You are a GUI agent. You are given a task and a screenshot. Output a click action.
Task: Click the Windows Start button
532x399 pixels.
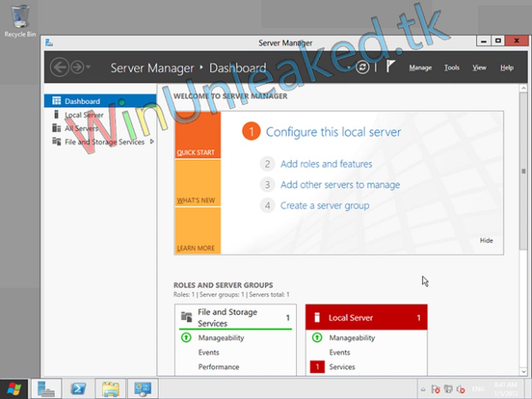coord(14,389)
